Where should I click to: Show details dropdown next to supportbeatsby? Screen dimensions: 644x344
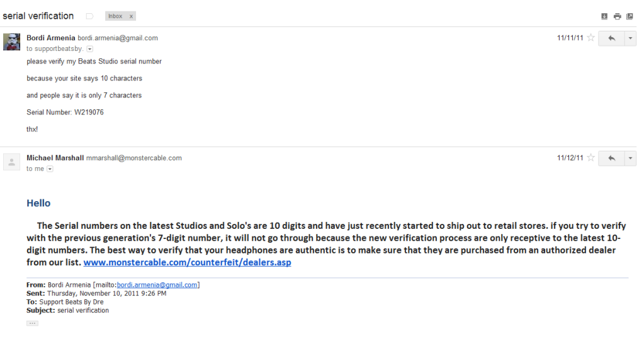click(x=90, y=49)
